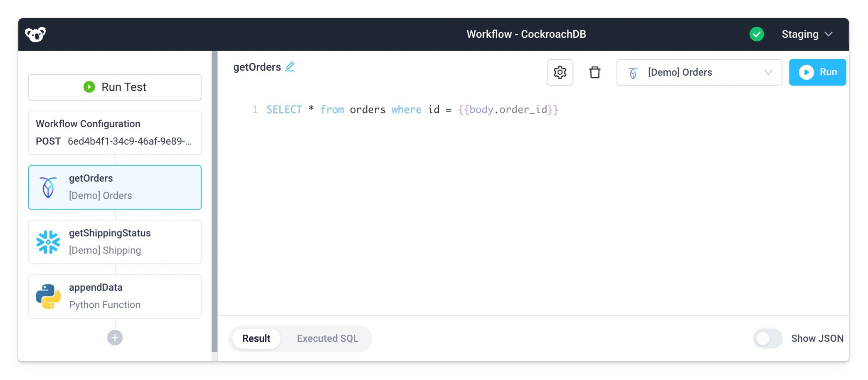Select the CockroachDB getOrders step
This screenshot has height=380, width=868.
[115, 187]
